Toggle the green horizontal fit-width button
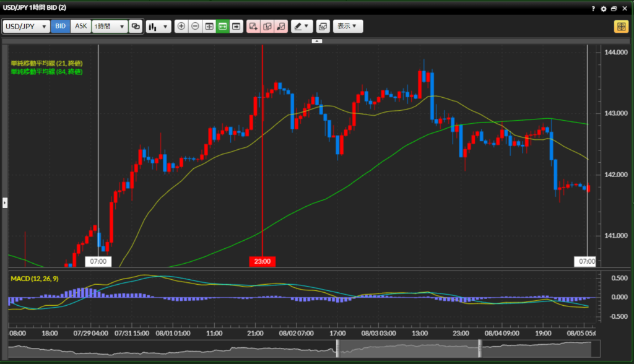Screen dimensions: 634x364 pos(222,27)
